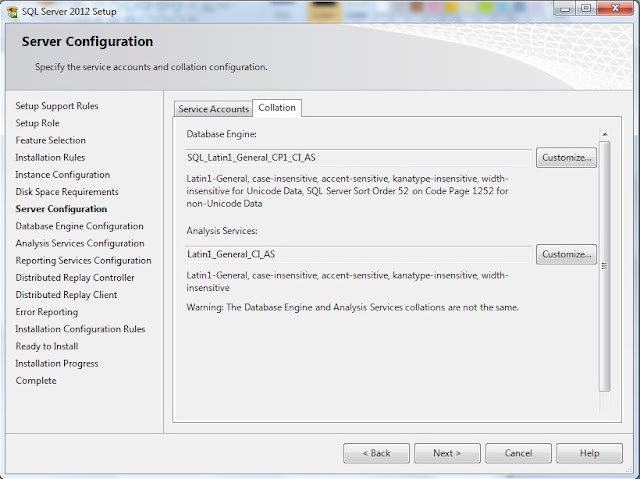Select the Instance Configuration step
Image resolution: width=640 pixels, height=479 pixels.
click(x=62, y=175)
